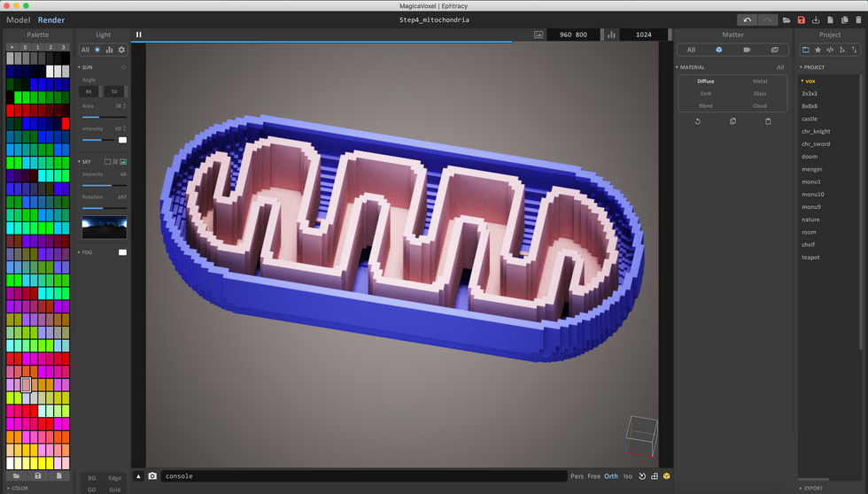Adjust the sun Area stepper arrows

coord(125,105)
